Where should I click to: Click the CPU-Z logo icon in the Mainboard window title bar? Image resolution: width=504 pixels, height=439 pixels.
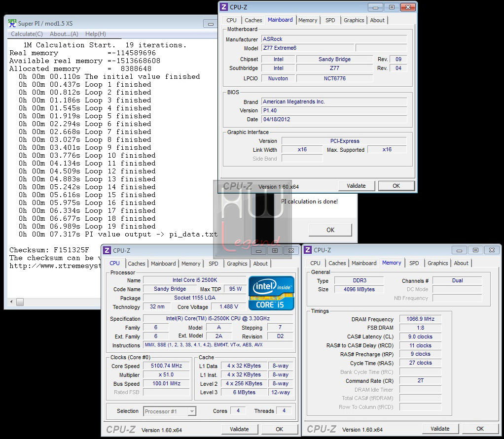click(224, 7)
